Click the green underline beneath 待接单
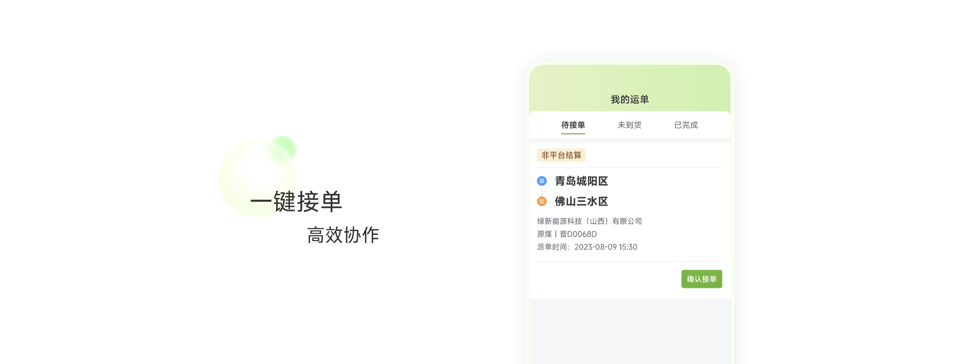980x364 pixels. click(x=573, y=134)
